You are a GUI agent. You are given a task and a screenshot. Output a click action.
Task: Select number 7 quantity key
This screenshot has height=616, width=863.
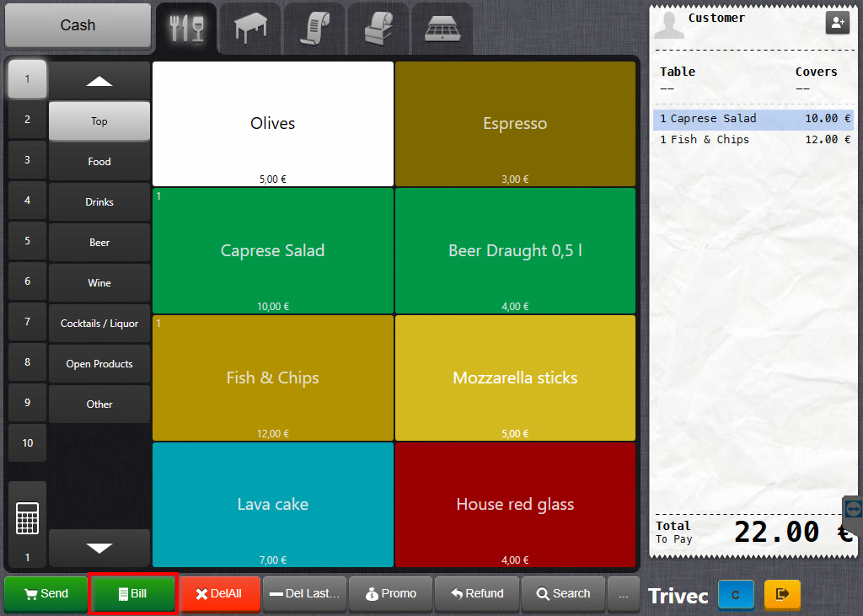(28, 322)
